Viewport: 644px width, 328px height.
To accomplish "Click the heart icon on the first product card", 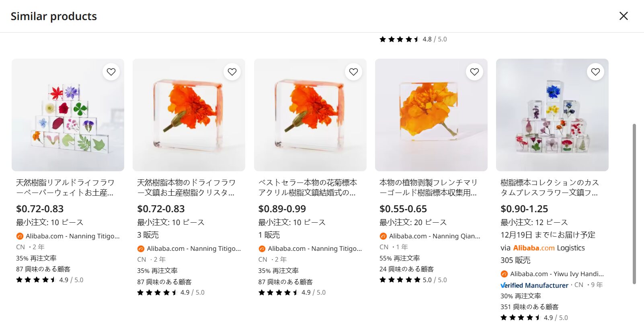I will [111, 72].
